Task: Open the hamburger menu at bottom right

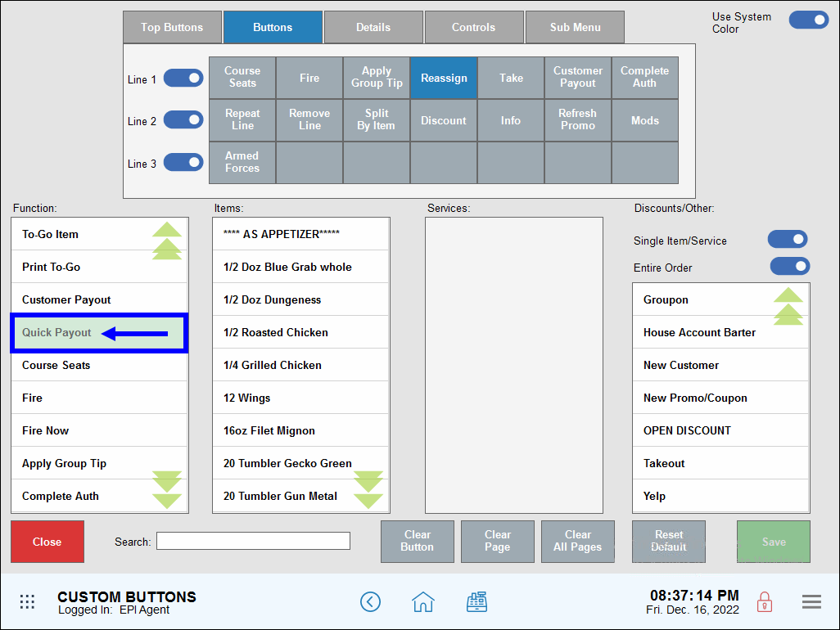Action: (811, 601)
